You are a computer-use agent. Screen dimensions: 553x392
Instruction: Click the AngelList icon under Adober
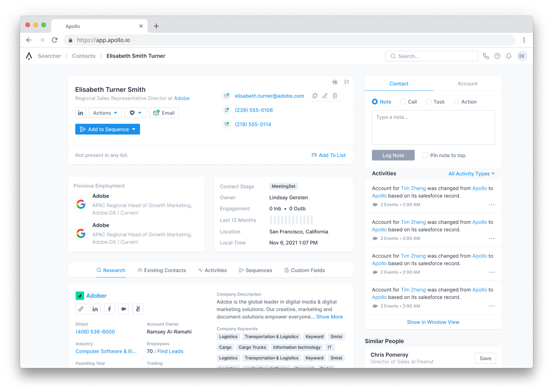pyautogui.click(x=138, y=309)
